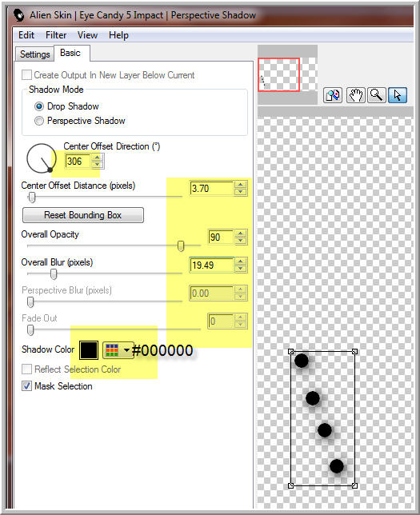Open the color grid palette icon
The width and height of the screenshot is (420, 515).
tap(112, 350)
